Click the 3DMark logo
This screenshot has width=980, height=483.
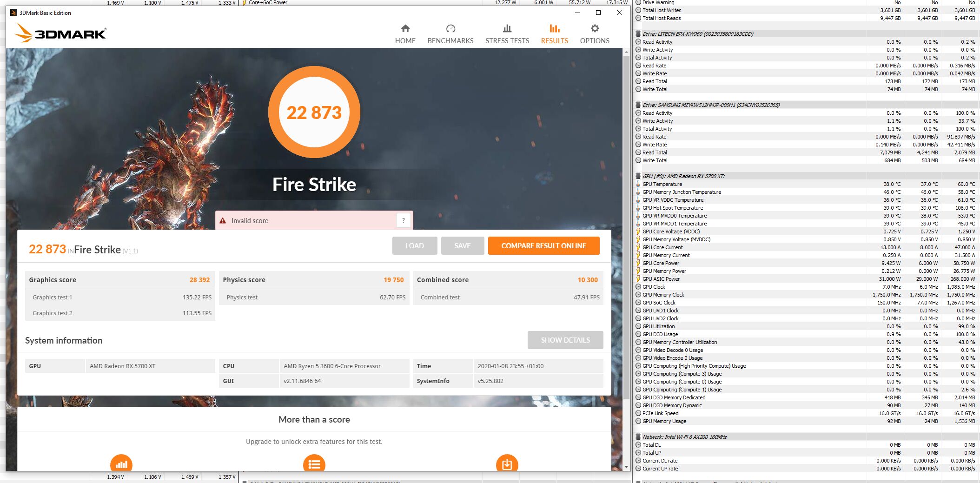point(60,33)
